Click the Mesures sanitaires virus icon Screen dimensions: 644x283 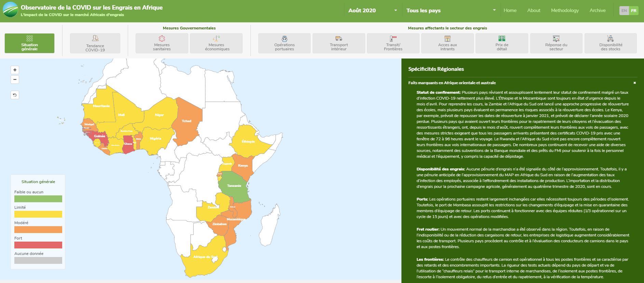[x=162, y=39]
